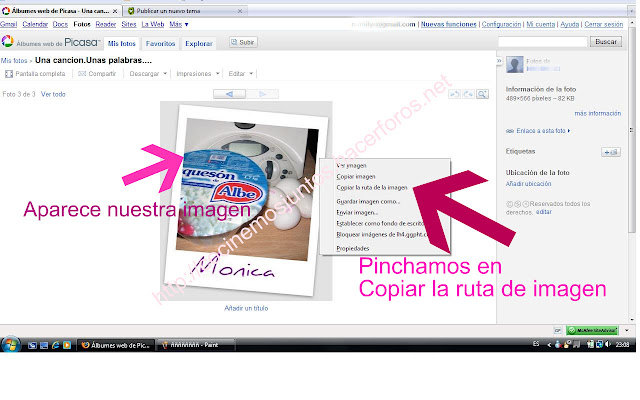The image size is (640, 400).
Task: Click the ES language indicator in the taskbar
Action: pos(536,344)
